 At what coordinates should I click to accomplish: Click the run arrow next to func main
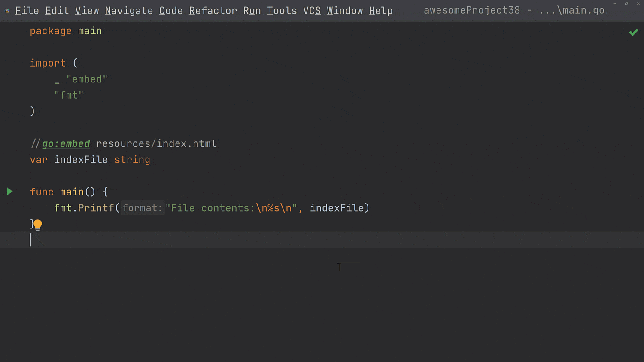[9, 192]
